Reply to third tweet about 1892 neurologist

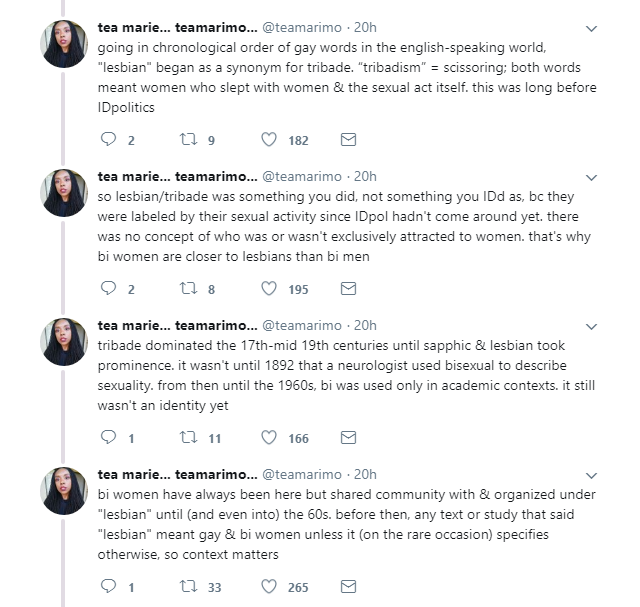[110, 437]
